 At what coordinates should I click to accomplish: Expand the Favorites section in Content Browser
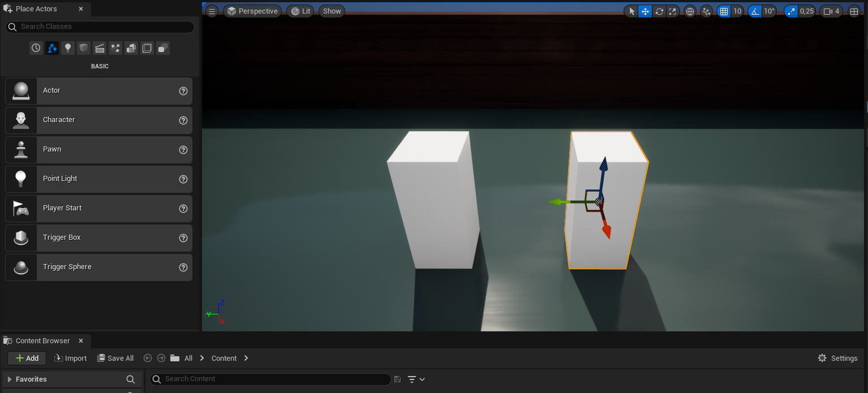(10, 379)
